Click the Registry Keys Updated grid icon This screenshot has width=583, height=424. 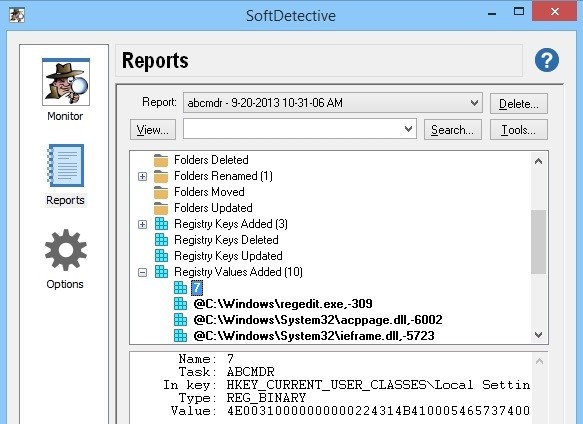tap(161, 256)
